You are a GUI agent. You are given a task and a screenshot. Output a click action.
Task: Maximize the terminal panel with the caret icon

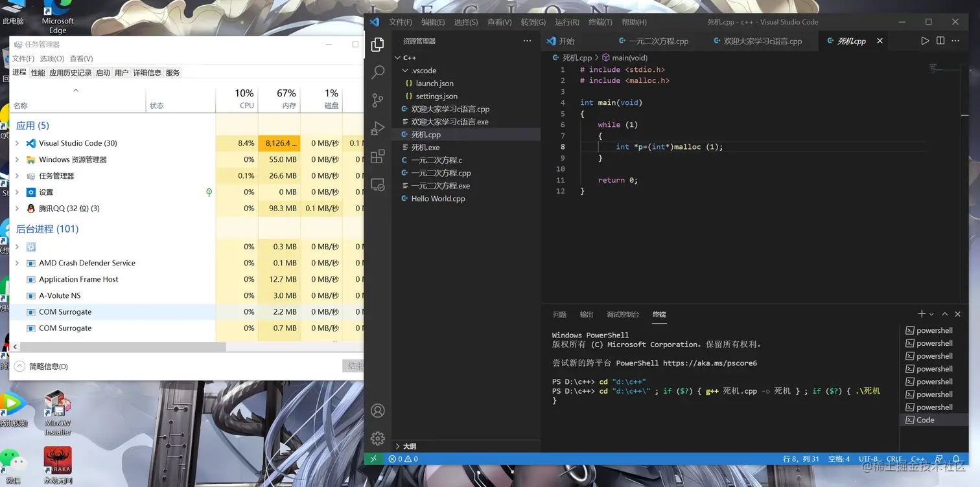coord(945,314)
